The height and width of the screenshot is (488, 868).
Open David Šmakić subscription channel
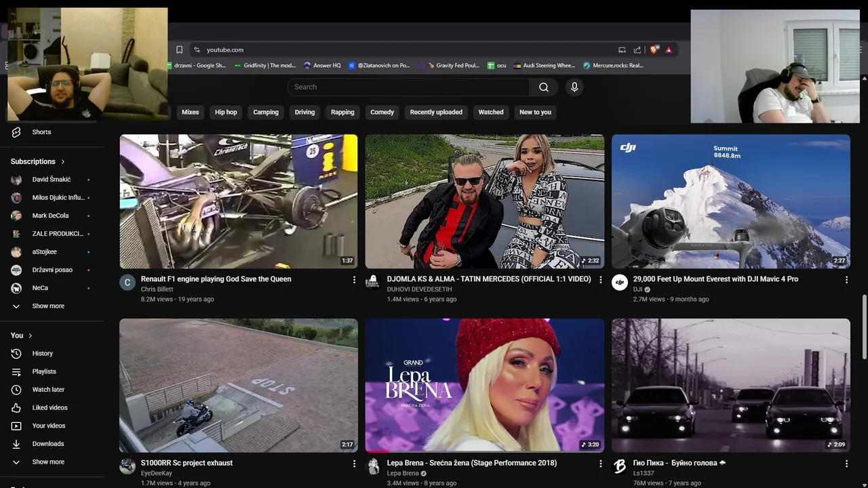52,180
